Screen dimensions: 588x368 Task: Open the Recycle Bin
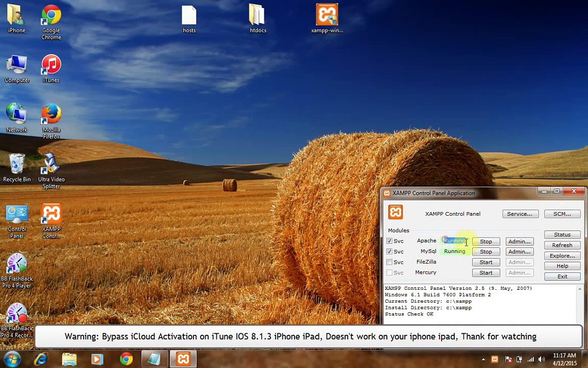(x=16, y=168)
